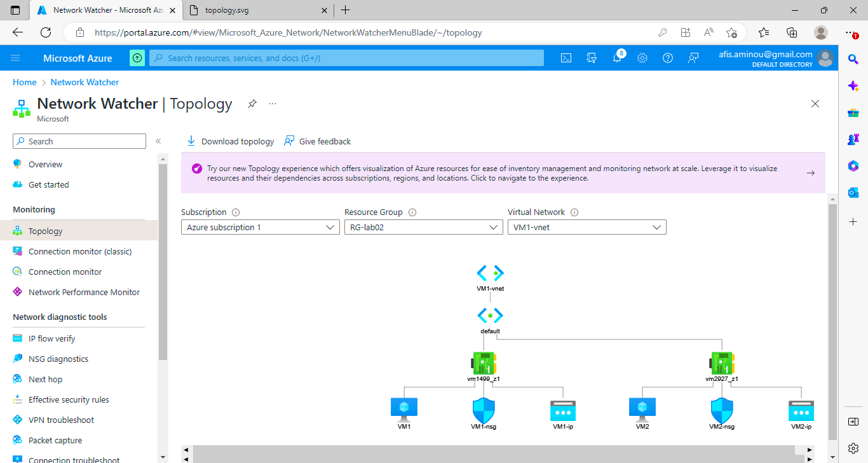868x463 pixels.
Task: Click the VM1-vnet virtual network node icon
Action: tap(490, 273)
